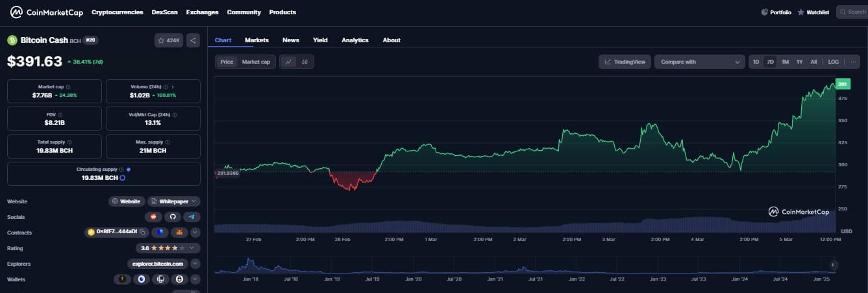
Task: Switch to candlestick chart view
Action: 304,62
